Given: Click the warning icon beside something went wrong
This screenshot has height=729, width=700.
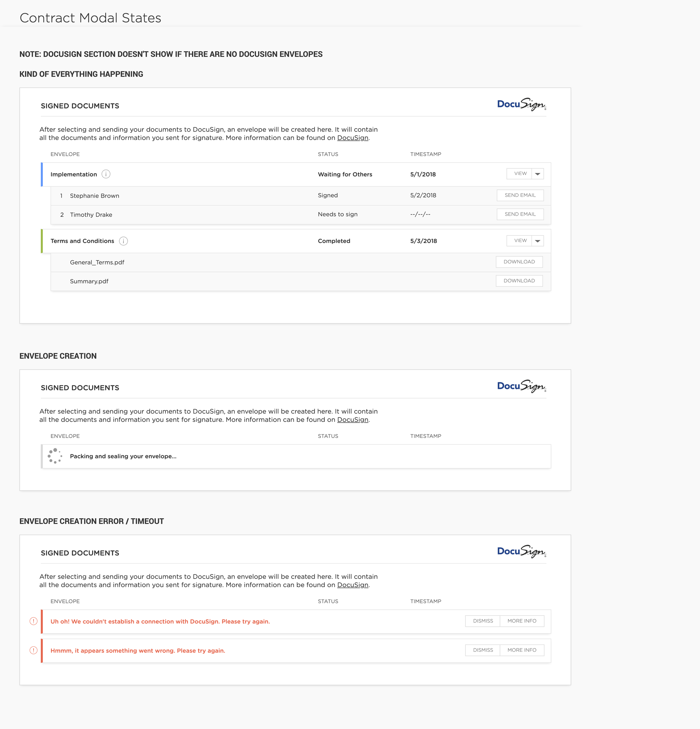Looking at the screenshot, I should point(34,650).
